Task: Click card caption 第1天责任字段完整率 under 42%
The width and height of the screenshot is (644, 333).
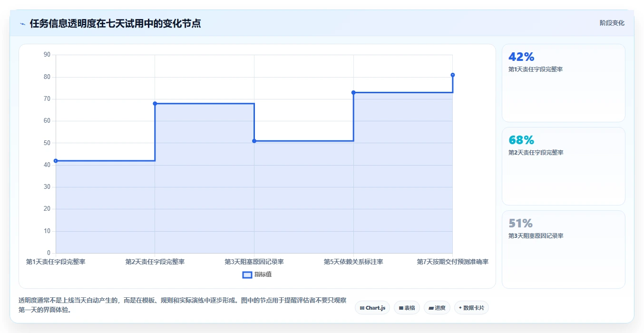Action: click(x=536, y=69)
